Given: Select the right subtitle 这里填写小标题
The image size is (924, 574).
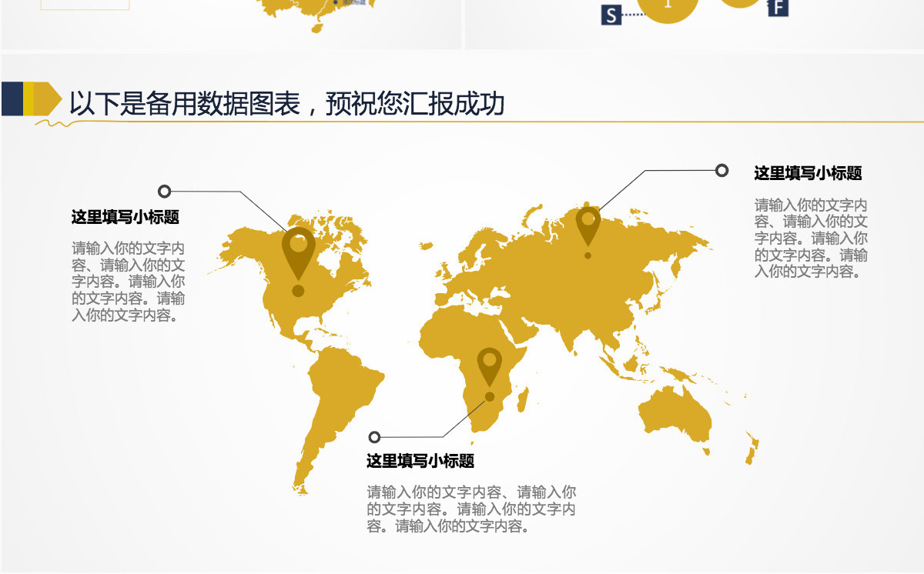Looking at the screenshot, I should click(x=808, y=173).
